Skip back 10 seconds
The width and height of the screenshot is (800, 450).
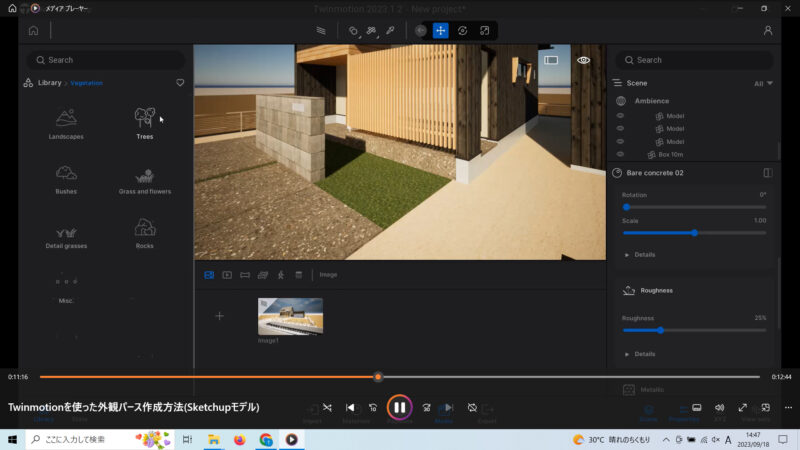click(373, 408)
